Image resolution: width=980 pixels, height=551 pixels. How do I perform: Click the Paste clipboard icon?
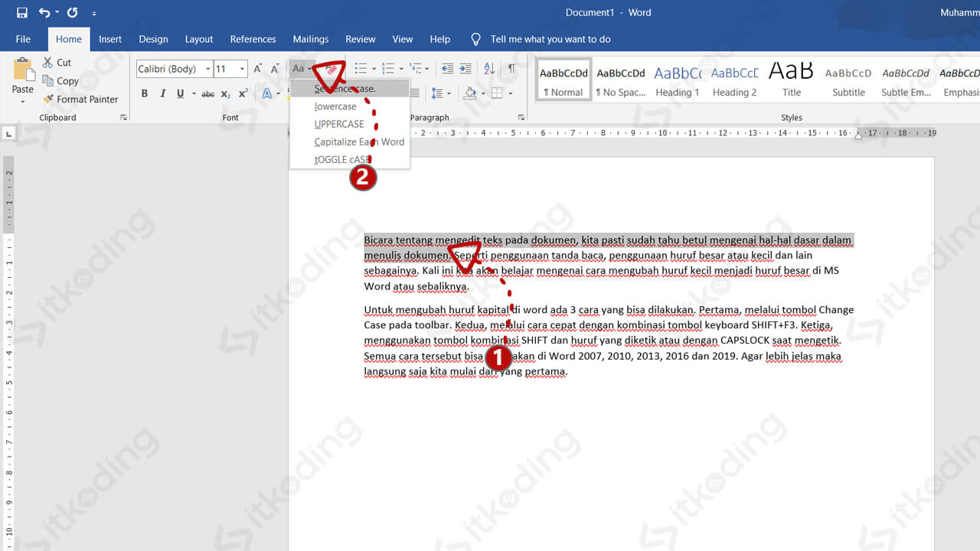[x=23, y=70]
